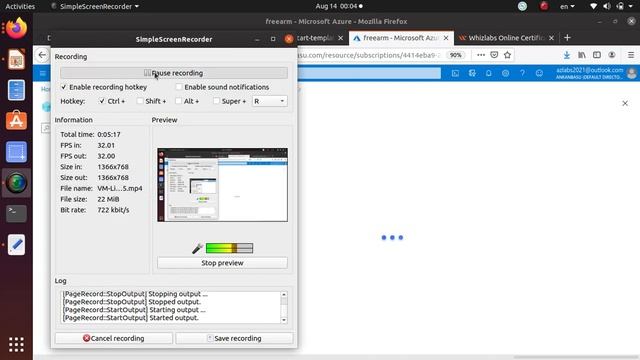640x360 pixels.
Task: Click the recording preview thumbnail
Action: (x=222, y=185)
